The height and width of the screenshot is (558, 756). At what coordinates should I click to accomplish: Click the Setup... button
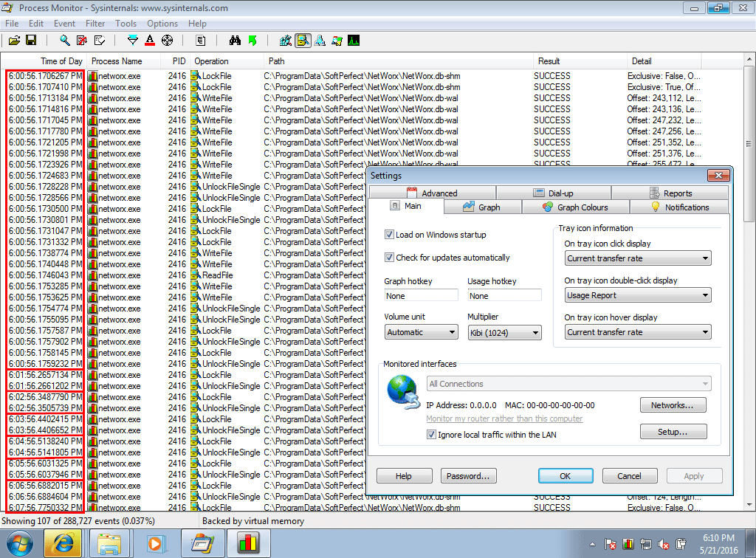click(673, 432)
